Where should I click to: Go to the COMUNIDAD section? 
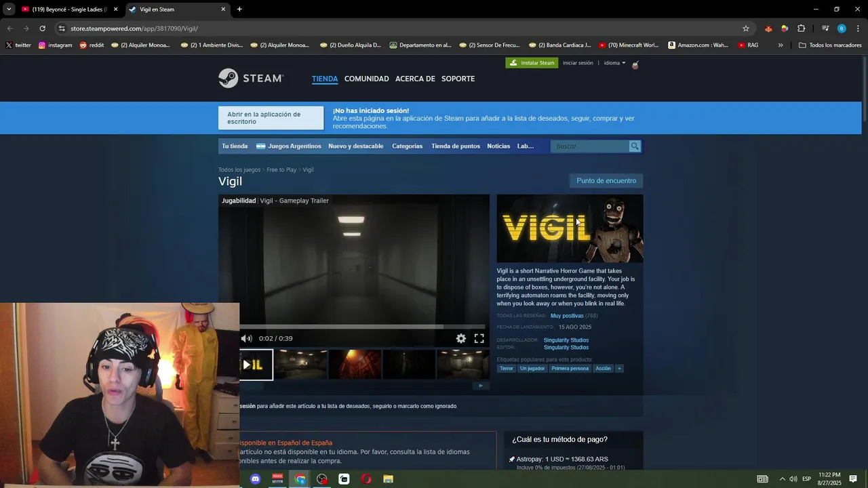(367, 79)
